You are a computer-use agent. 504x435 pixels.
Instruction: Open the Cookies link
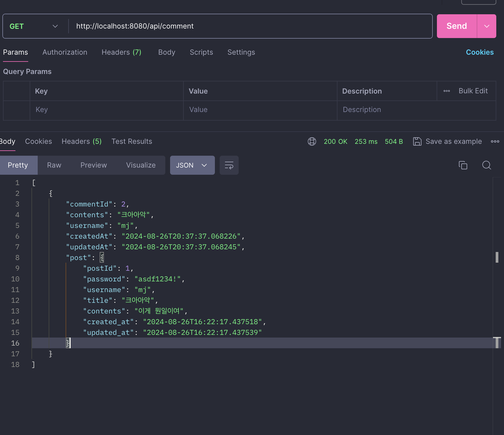480,52
